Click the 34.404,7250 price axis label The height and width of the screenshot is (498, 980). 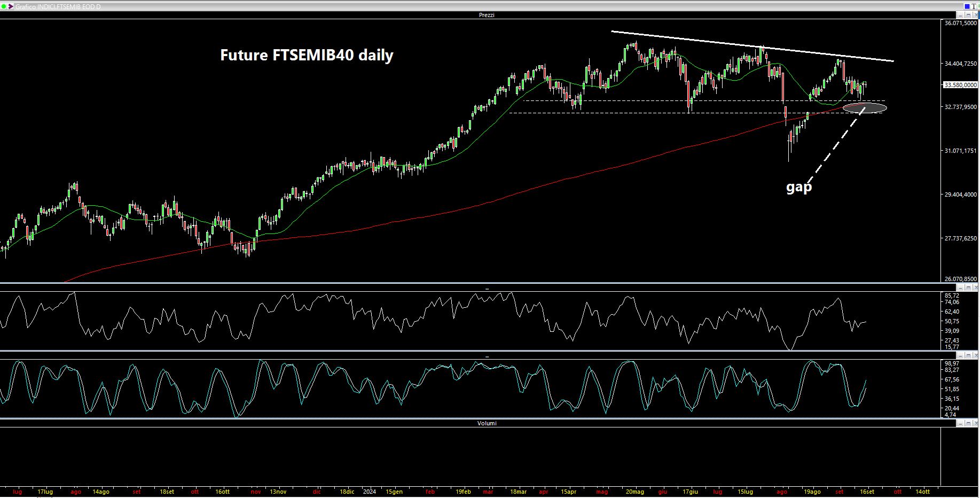(960, 64)
